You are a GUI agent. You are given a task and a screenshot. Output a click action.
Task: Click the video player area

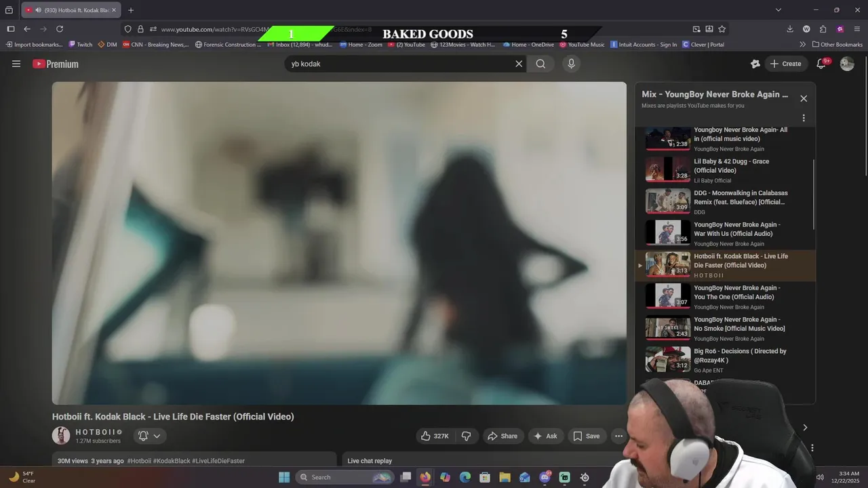(339, 243)
